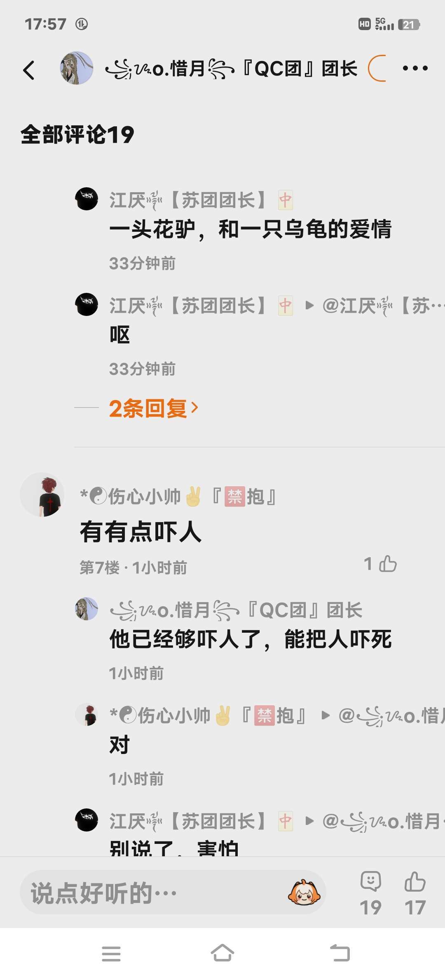Tap the comment count icon showing 19
The height and width of the screenshot is (980, 445).
(x=371, y=893)
